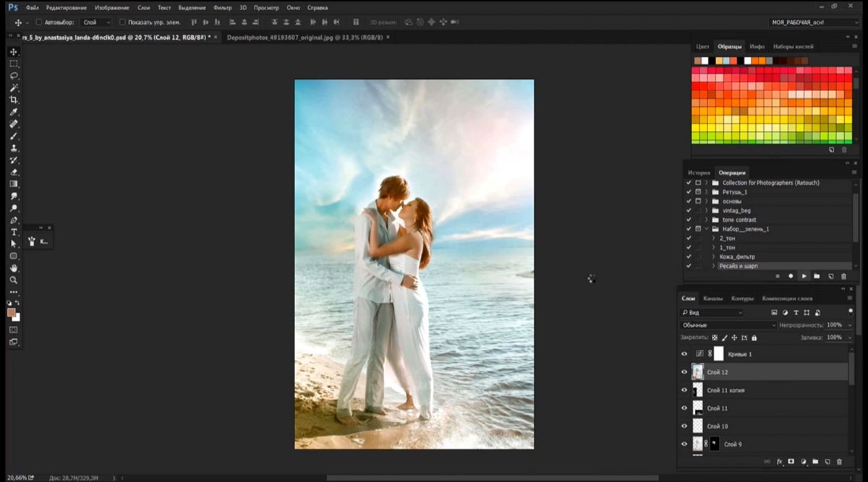Open blend mode dropdown Обычные

pyautogui.click(x=728, y=325)
